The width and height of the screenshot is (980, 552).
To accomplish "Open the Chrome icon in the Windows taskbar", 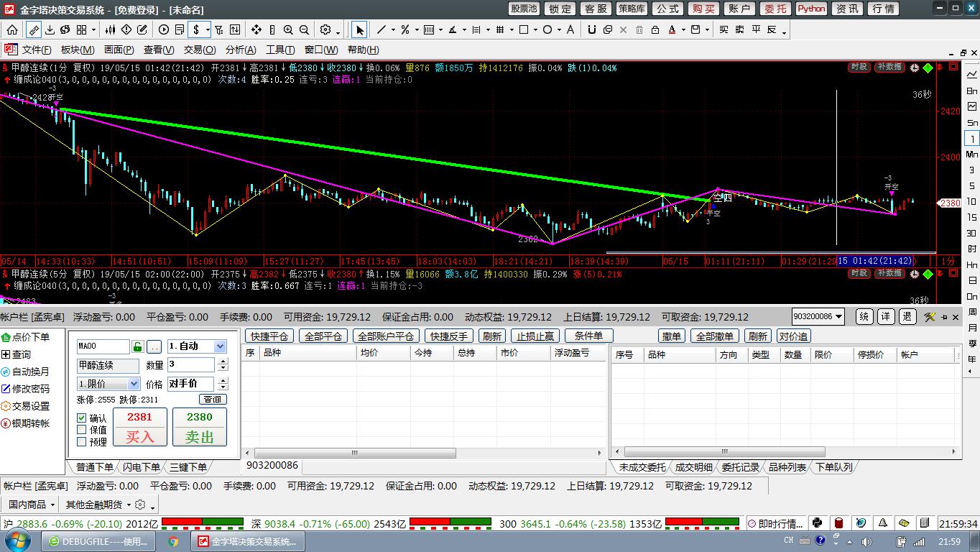I will pyautogui.click(x=173, y=541).
